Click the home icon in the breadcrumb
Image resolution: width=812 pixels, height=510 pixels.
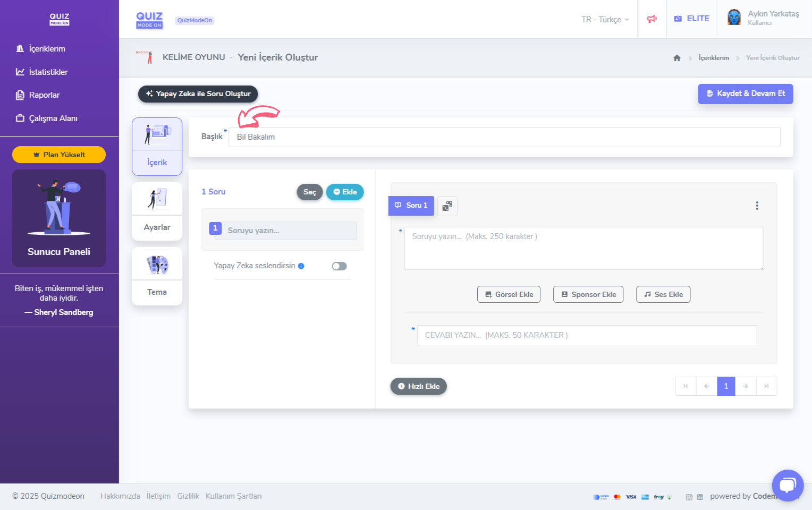(x=676, y=58)
